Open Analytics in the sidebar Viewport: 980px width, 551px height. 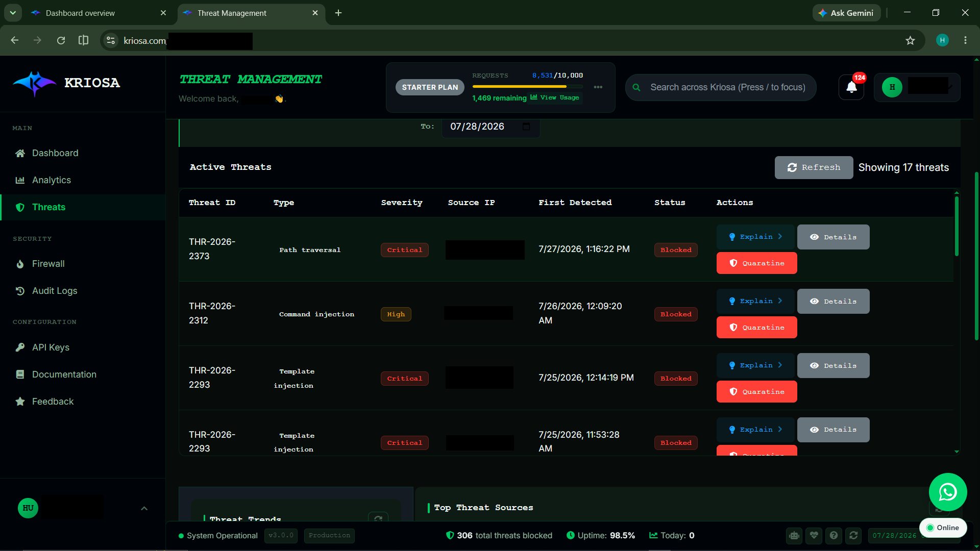pyautogui.click(x=52, y=180)
